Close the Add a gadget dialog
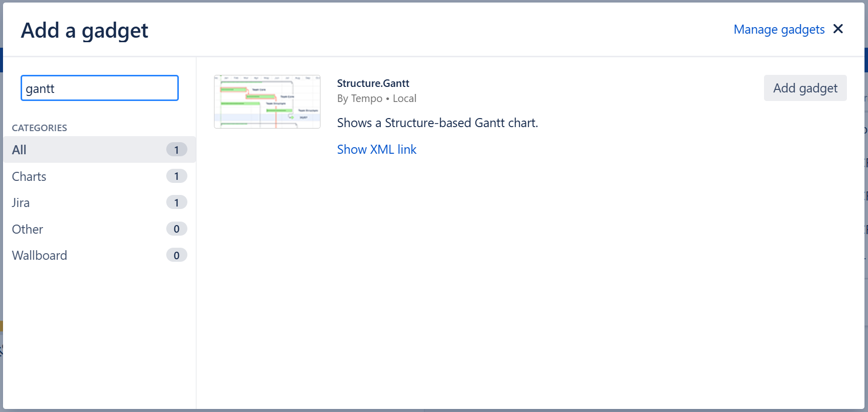Screen dimensions: 868x412 pos(838,29)
